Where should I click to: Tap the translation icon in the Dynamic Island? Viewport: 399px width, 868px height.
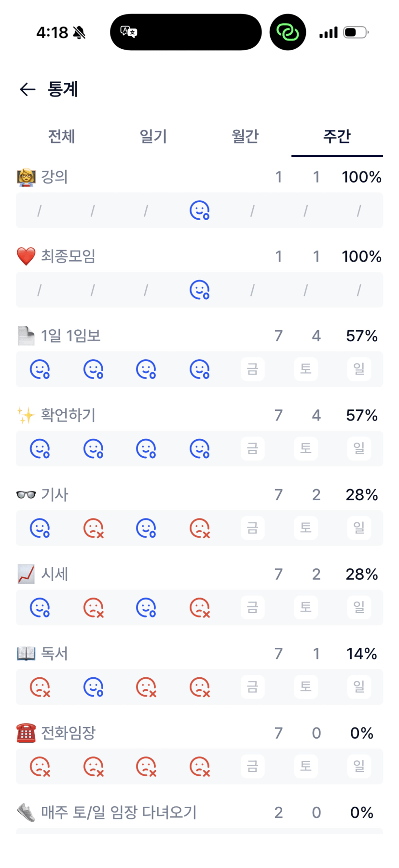[129, 32]
